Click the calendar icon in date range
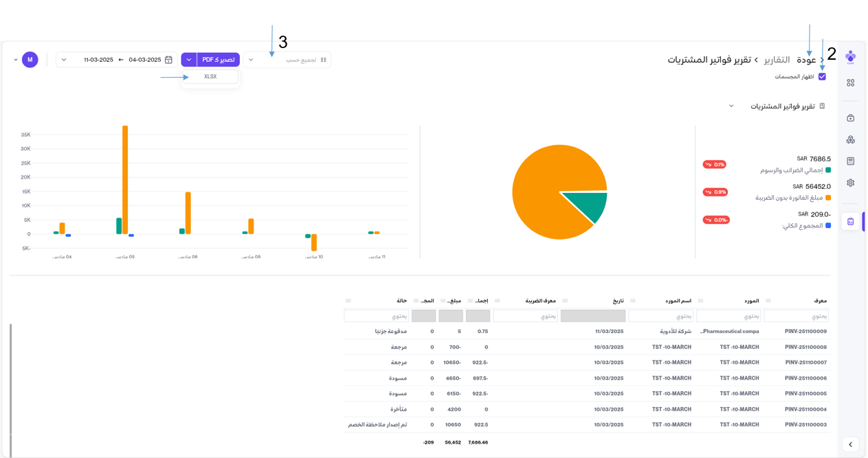Screen dimensions: 868x458 pyautogui.click(x=168, y=60)
